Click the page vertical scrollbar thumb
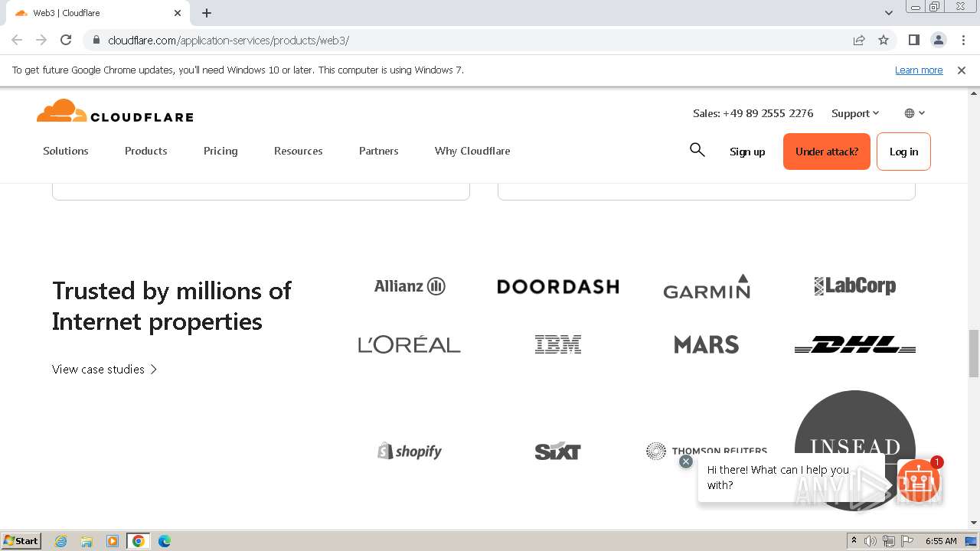 point(973,354)
